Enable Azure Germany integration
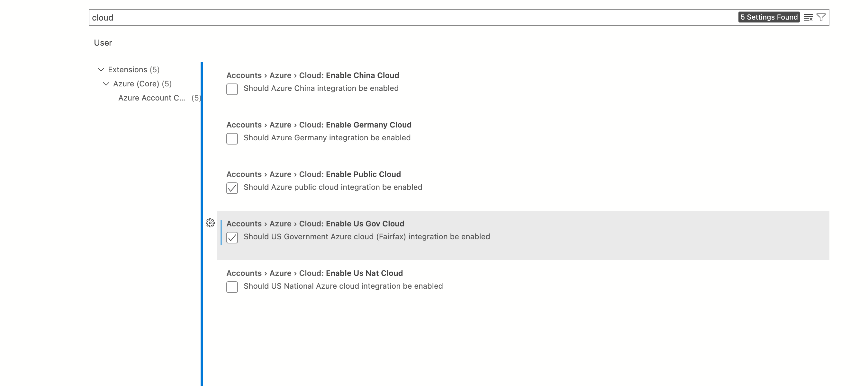 [232, 139]
